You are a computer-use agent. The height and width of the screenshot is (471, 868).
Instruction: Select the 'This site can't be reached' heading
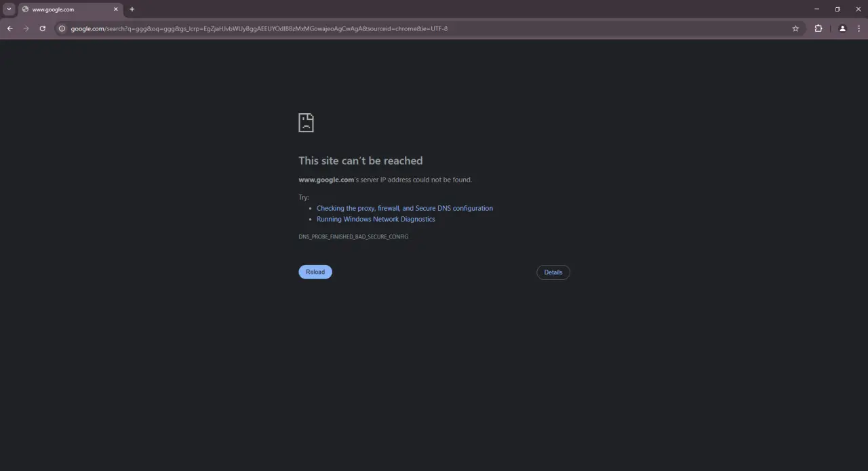click(361, 161)
